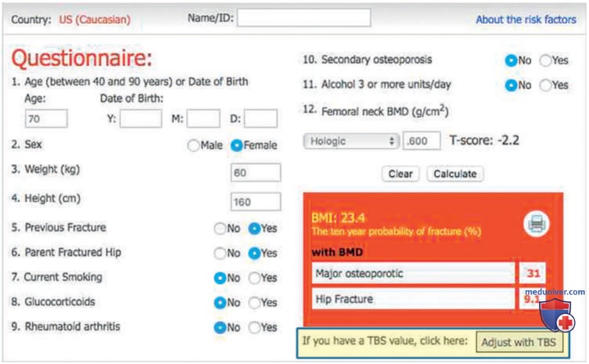Click the Major osteoporotic result value 31
This screenshot has height=364, width=589.
(x=533, y=273)
